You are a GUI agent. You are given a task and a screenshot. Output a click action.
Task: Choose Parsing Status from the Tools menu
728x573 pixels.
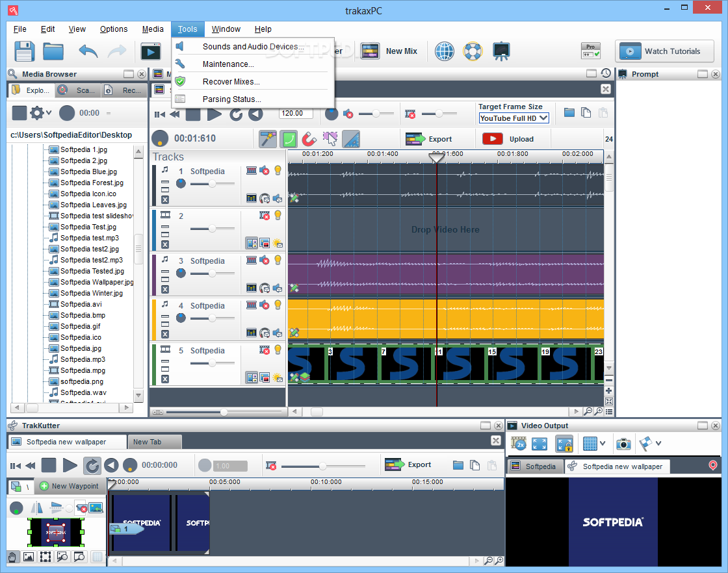point(253,99)
